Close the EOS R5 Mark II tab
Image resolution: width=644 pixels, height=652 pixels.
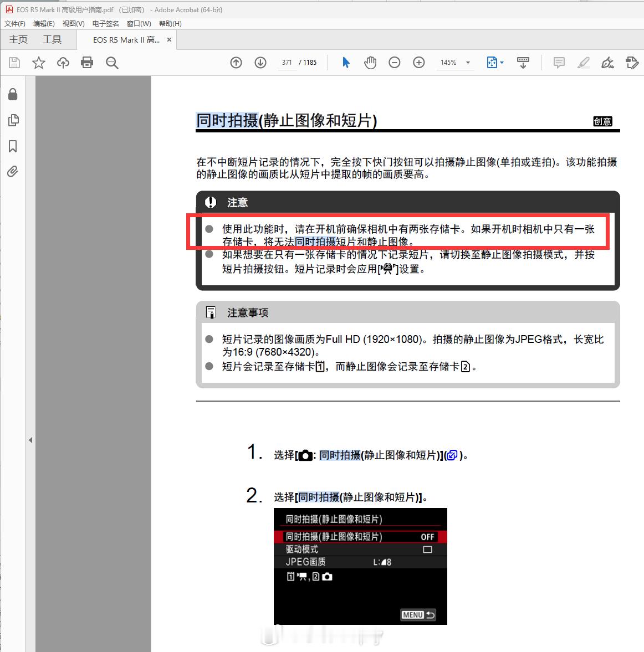tap(169, 39)
